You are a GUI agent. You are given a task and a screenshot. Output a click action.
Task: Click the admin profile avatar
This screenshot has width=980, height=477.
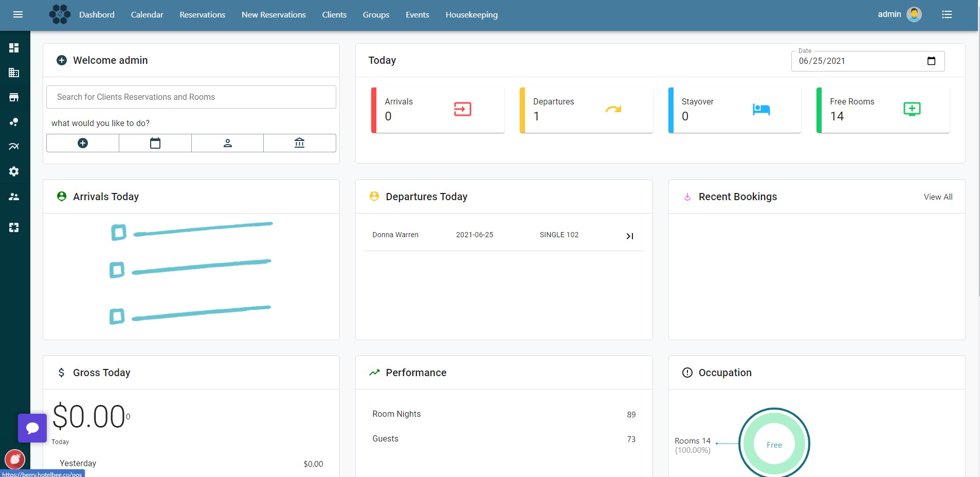tap(913, 14)
